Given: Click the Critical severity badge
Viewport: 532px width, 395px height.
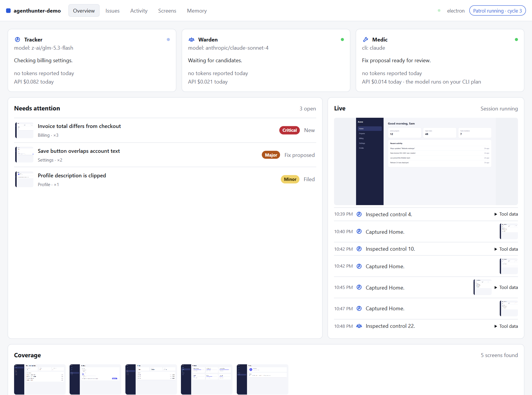Looking at the screenshot, I should tap(289, 130).
